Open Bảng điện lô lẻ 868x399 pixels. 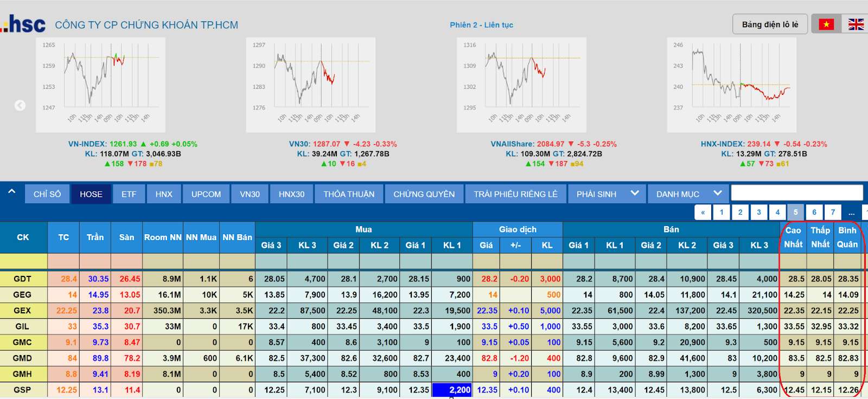pyautogui.click(x=770, y=24)
